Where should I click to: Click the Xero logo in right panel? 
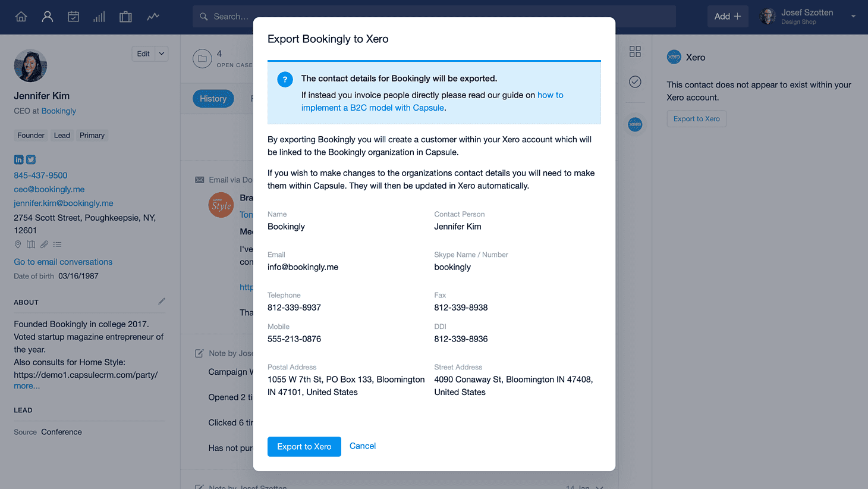[x=674, y=57]
